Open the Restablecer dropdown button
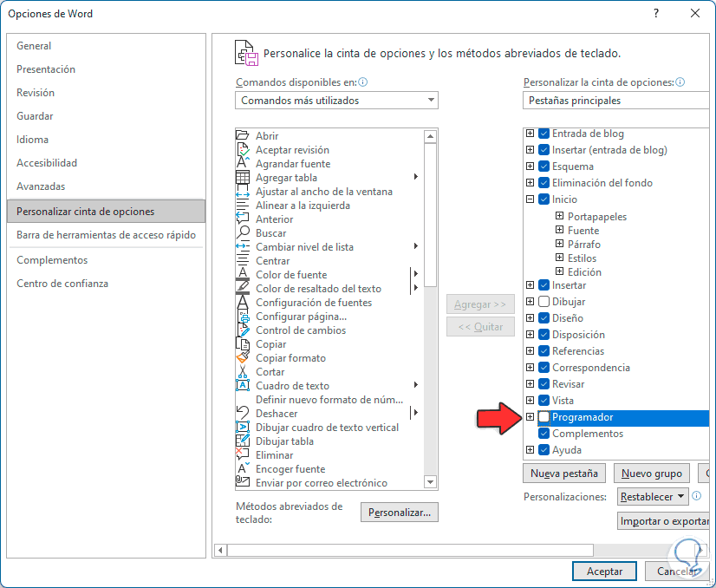716x588 pixels. [653, 497]
